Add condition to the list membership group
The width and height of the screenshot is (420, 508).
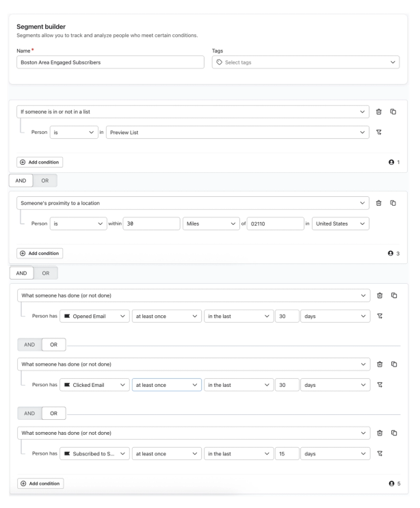(x=40, y=162)
